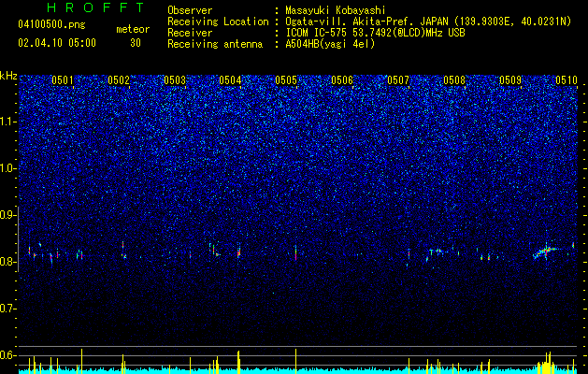Click the 0.8 frequency axis label

point(8,262)
